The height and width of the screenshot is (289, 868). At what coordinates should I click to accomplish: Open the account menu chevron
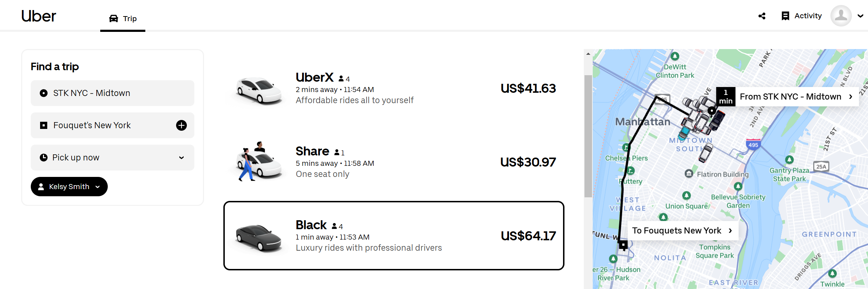(x=860, y=16)
